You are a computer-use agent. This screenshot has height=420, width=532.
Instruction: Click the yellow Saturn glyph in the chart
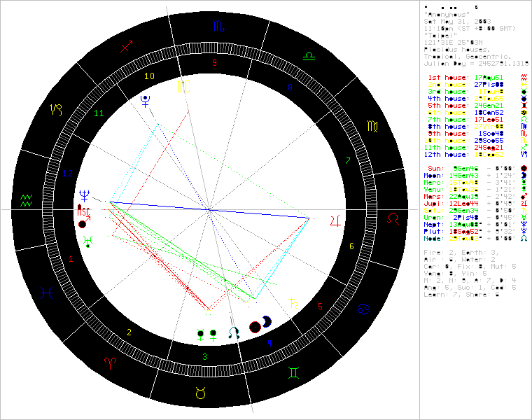[x=293, y=303]
